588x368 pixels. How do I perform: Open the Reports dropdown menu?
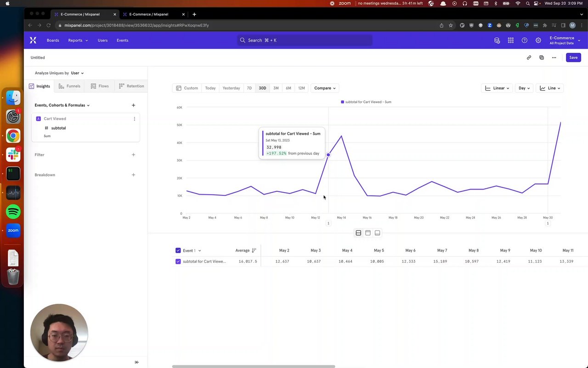[78, 40]
